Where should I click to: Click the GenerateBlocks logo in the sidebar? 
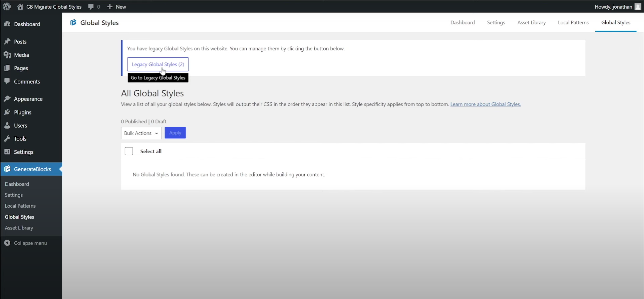7,169
